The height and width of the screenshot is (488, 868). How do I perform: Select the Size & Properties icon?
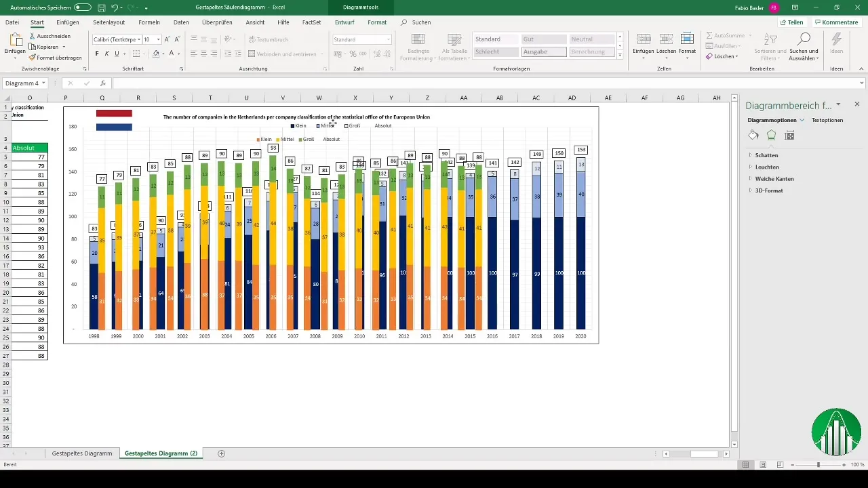pos(789,135)
